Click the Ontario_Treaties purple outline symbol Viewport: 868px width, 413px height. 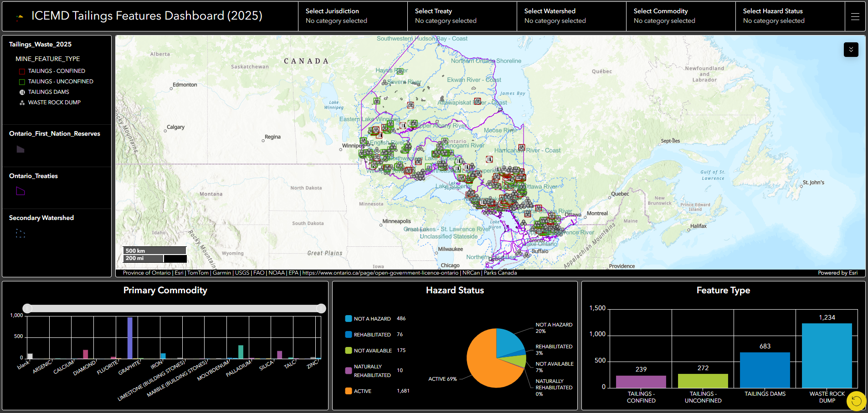click(x=21, y=191)
